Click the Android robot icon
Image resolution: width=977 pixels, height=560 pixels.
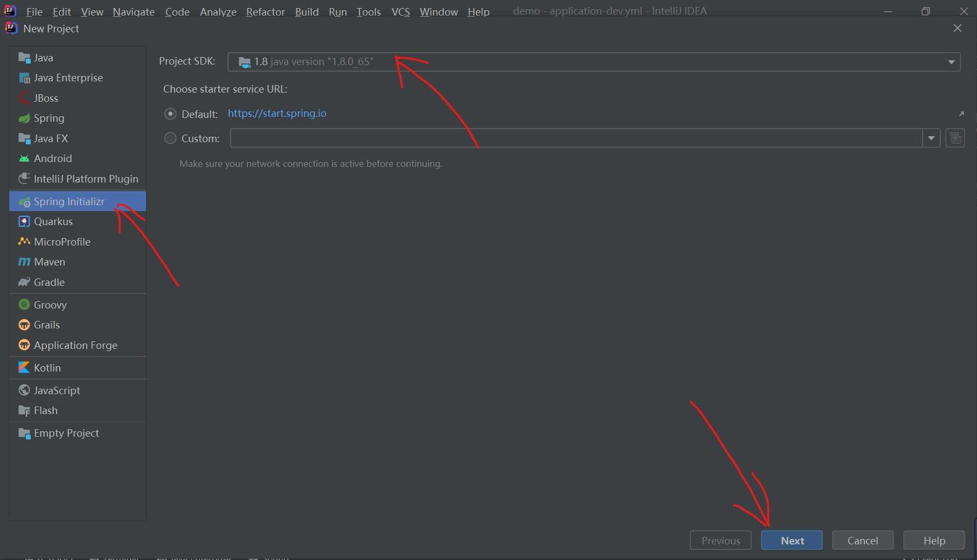coord(24,159)
